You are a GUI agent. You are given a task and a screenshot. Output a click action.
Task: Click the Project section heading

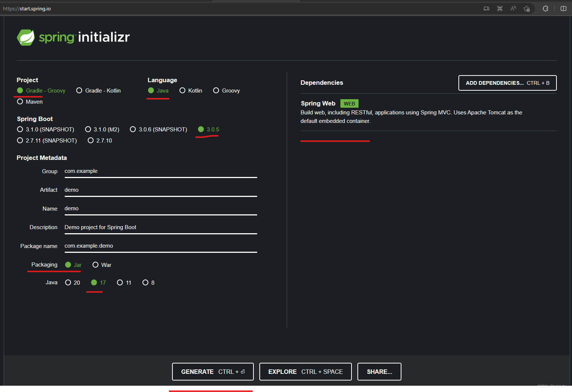click(27, 80)
